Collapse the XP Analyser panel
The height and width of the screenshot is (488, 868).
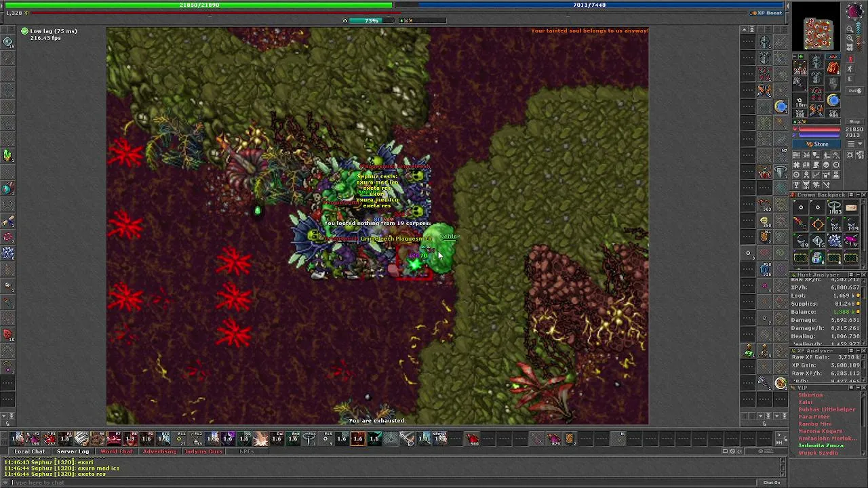coord(856,351)
